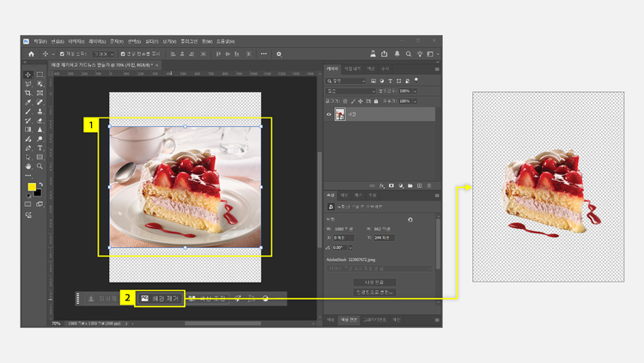
Task: Open the Image menu
Action: (76, 41)
